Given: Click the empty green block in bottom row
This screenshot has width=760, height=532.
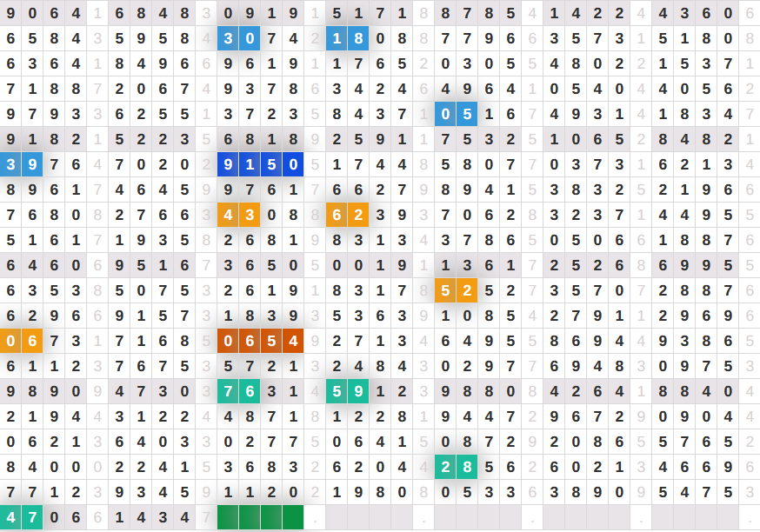Looking at the screenshot, I should [x=260, y=517].
